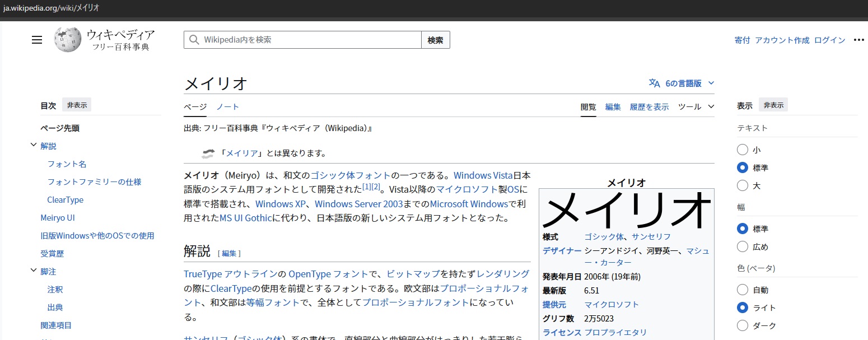Switch to the ノート tab
Viewport: 868px width, 340px height.
(x=227, y=106)
